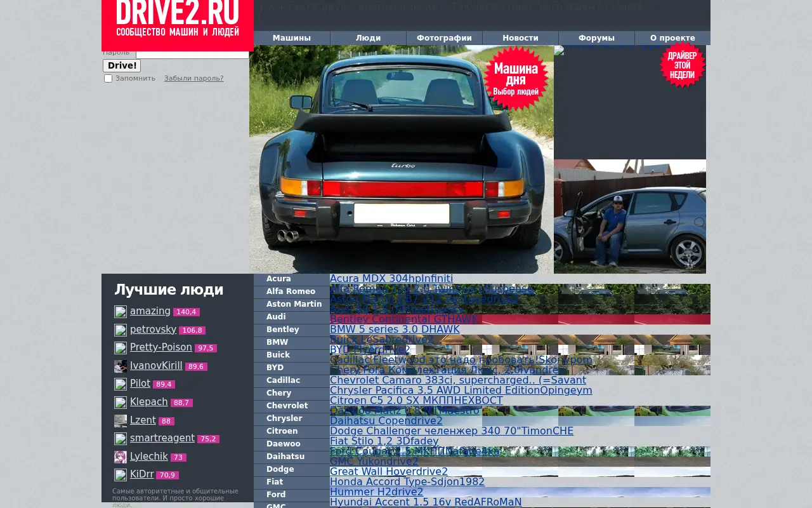Select the 'Chevrolet' brand in list
The width and height of the screenshot is (812, 508).
tap(292, 406)
